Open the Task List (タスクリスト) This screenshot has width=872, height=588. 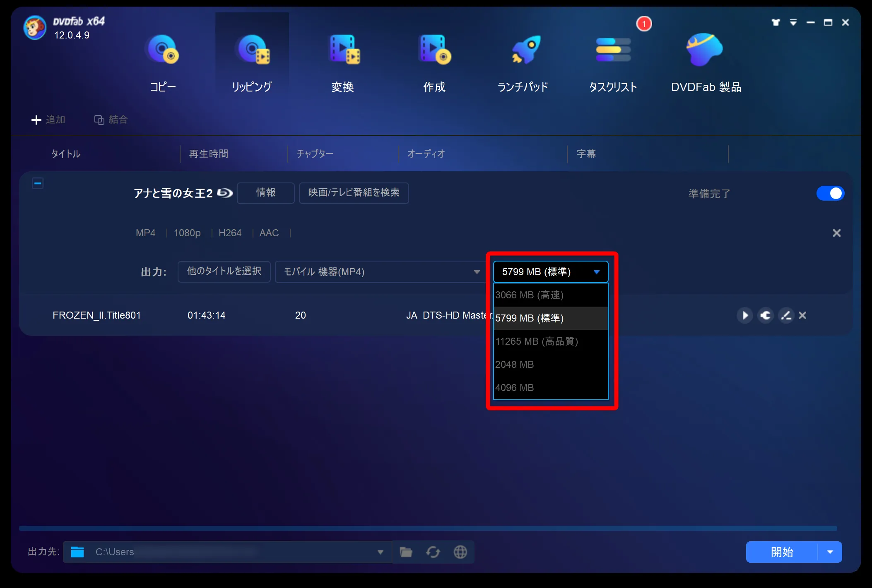pos(613,63)
